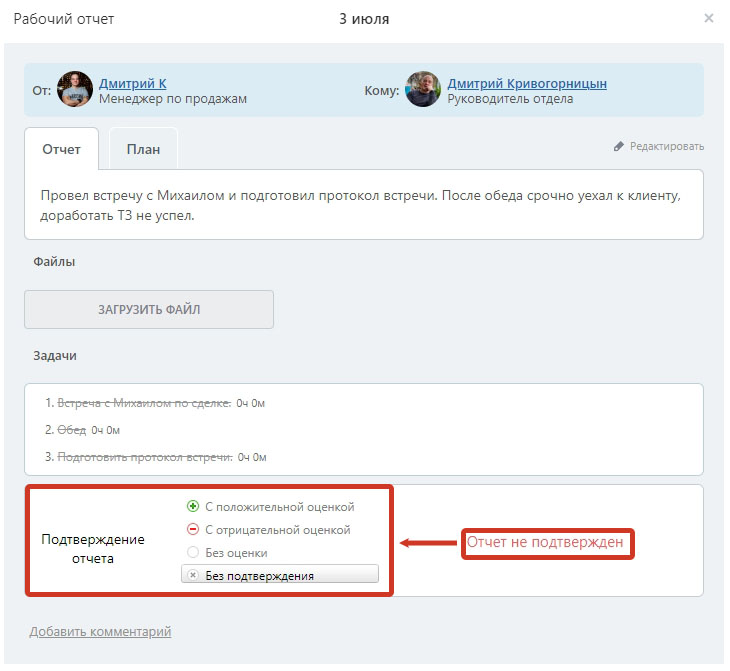Click task Встреча с Михаилом по сделке
This screenshot has width=730, height=671.
144,403
